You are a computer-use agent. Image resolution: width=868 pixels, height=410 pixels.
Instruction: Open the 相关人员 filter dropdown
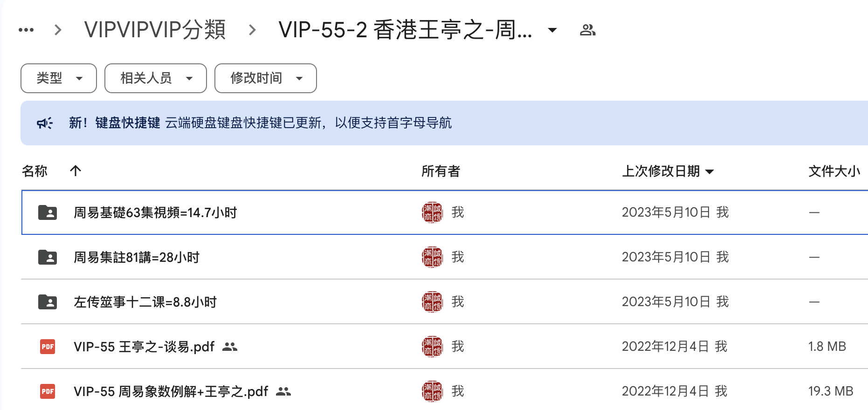coord(156,78)
